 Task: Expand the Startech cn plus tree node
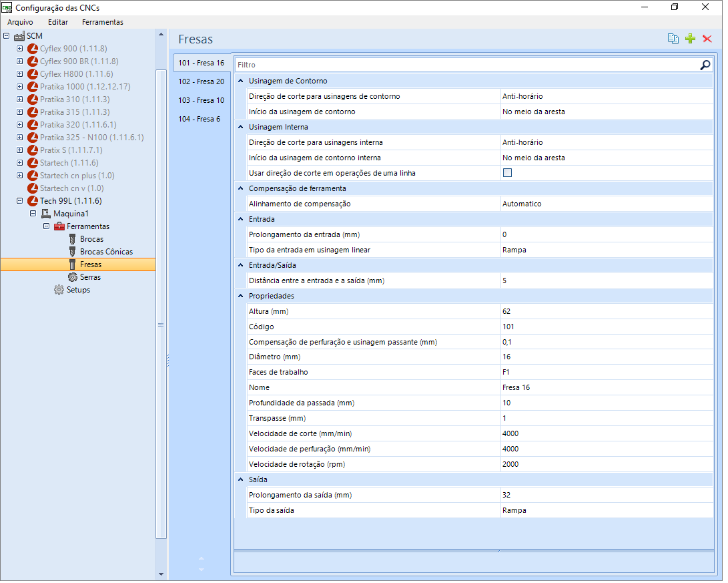tap(19, 176)
